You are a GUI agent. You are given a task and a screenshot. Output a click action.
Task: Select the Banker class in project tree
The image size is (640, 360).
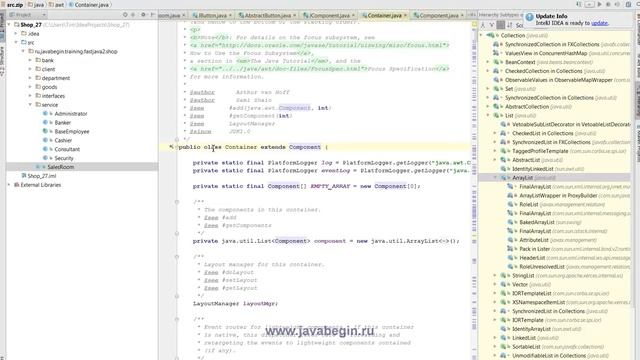click(x=62, y=122)
